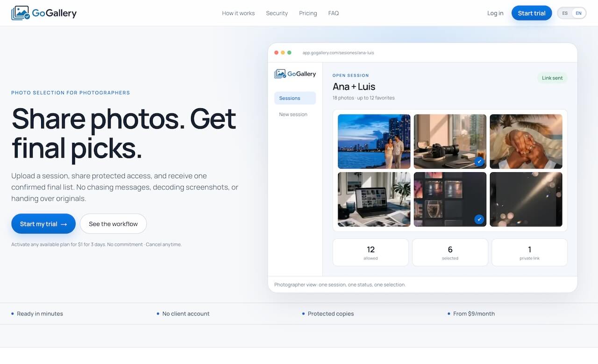Toggle the checkmark on the photo wall thumbnail
598x364 pixels.
(479, 219)
